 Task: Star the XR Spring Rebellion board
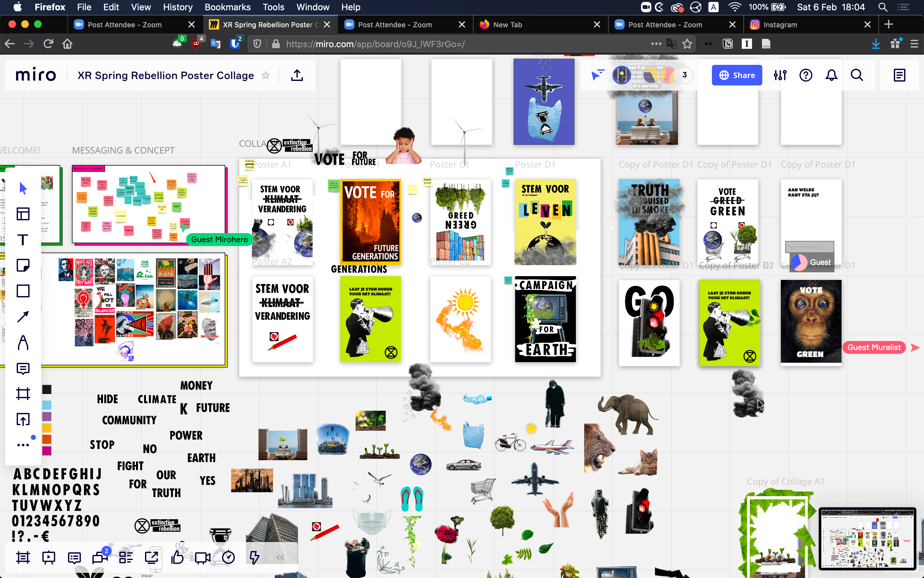pos(266,75)
